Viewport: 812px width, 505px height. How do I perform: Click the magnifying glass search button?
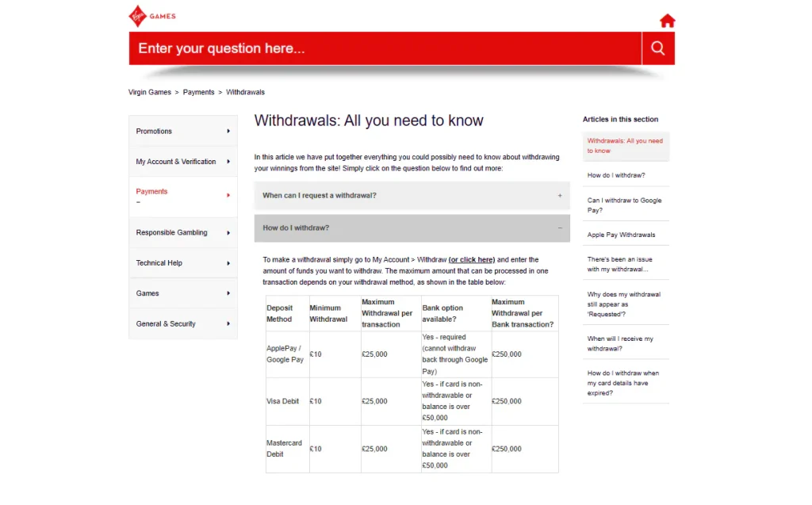pyautogui.click(x=657, y=48)
